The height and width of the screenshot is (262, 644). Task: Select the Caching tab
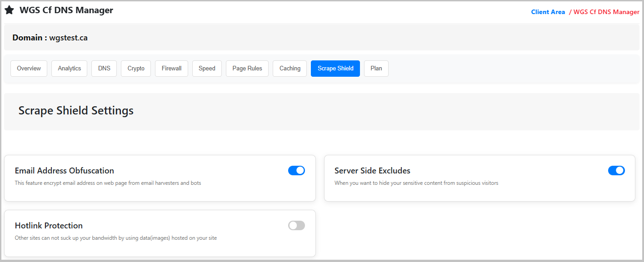pyautogui.click(x=290, y=69)
